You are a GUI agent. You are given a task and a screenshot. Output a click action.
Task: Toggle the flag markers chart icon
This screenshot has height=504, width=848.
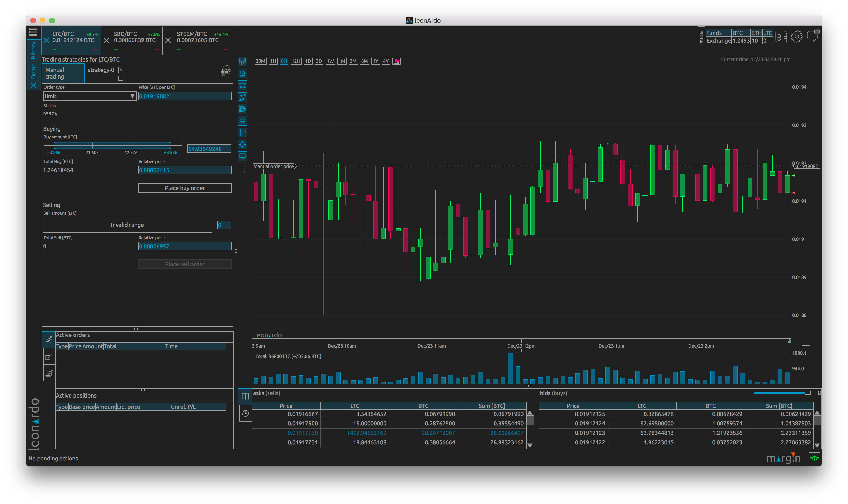[x=243, y=133]
